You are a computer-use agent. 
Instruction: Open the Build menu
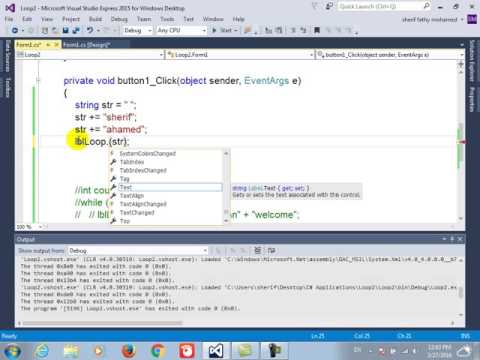coord(95,19)
